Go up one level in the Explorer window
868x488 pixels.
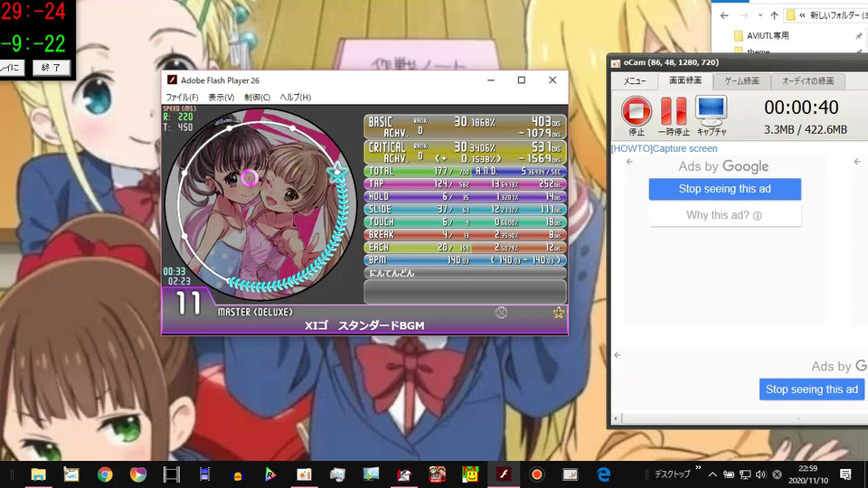click(774, 15)
